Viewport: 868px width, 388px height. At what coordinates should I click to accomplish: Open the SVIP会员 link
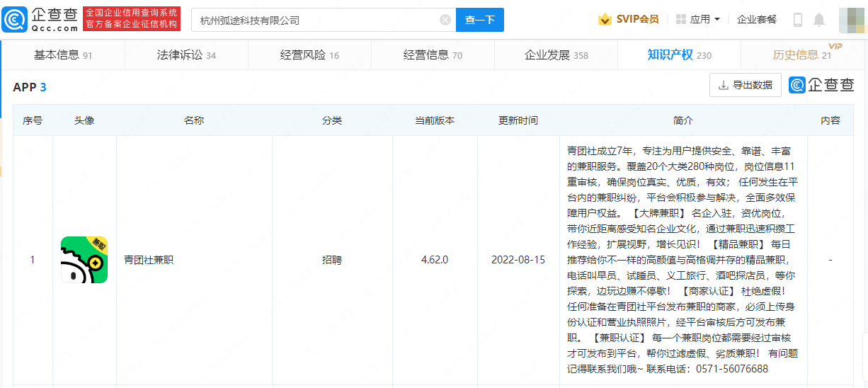tap(637, 19)
